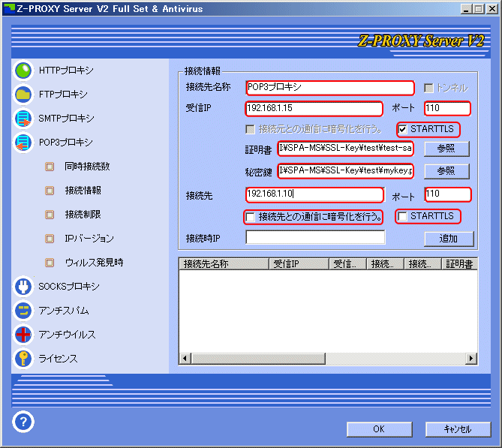Image resolution: width=502 pixels, height=448 pixels.
Task: Select the POP3プロキシ menu label
Action: pyautogui.click(x=65, y=143)
